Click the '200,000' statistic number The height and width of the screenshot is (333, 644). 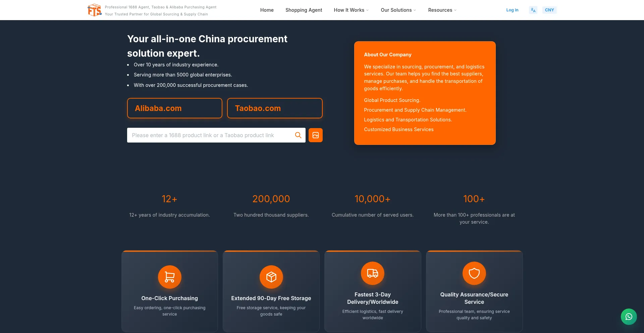click(x=271, y=199)
